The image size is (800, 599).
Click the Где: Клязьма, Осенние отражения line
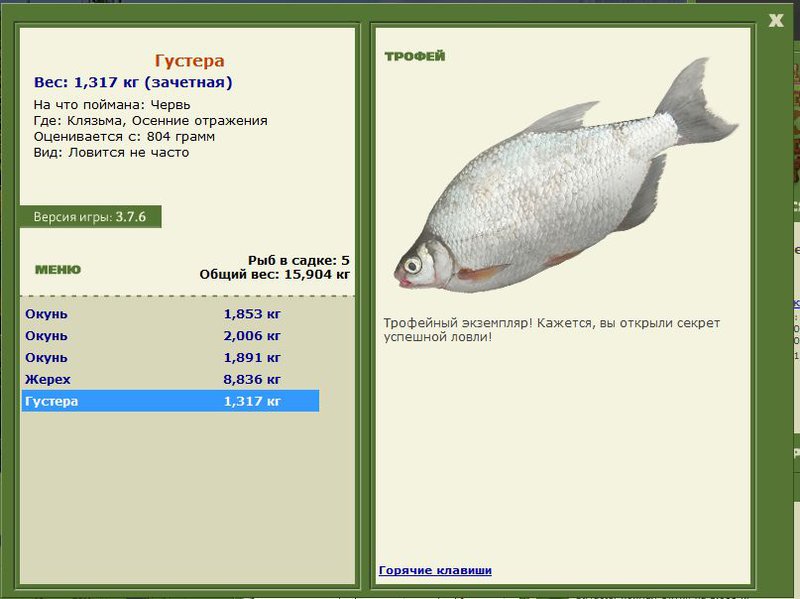151,120
